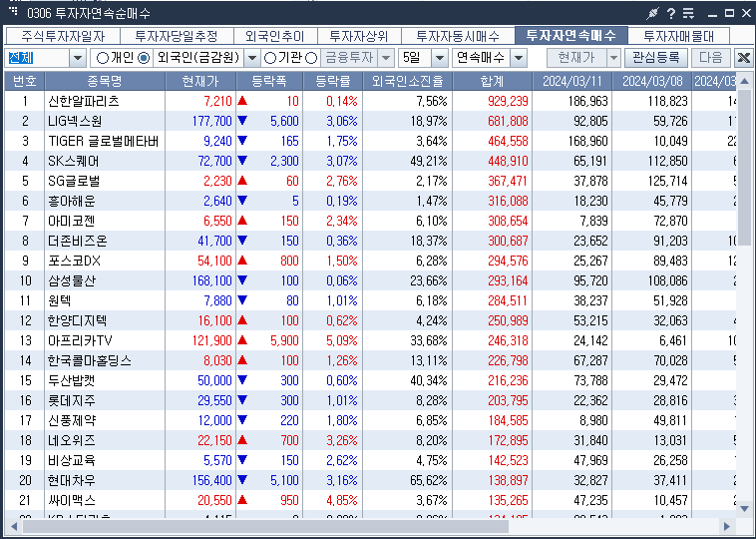Select the 포스코DX stock name
756x539 pixels.
tap(74, 262)
